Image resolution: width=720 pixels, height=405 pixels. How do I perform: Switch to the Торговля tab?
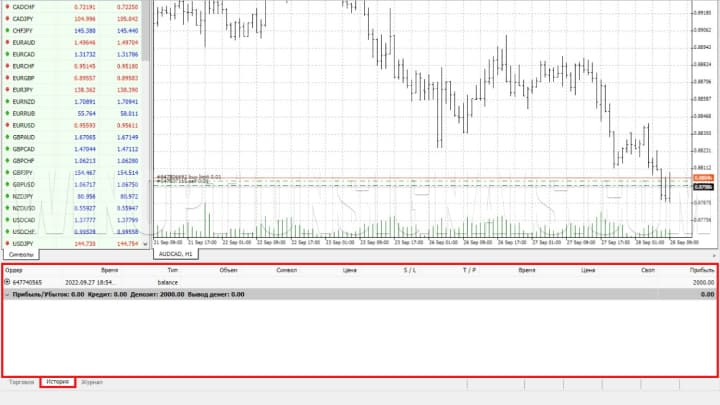coord(21,382)
